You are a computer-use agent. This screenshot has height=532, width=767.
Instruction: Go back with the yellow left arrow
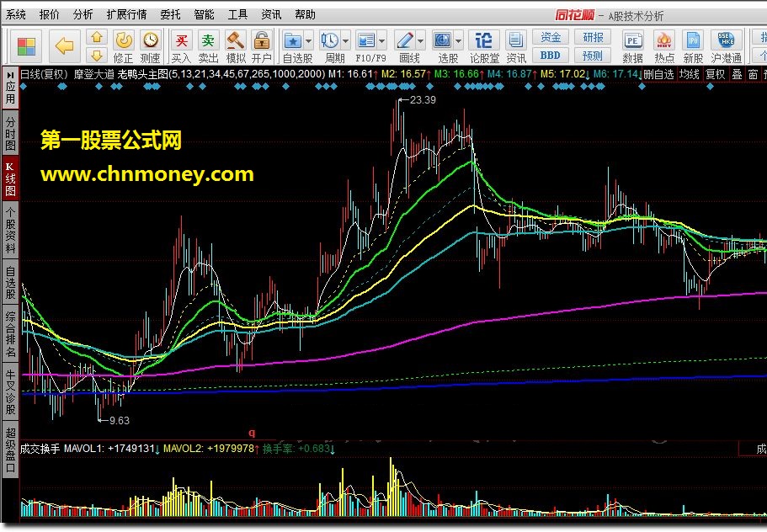point(65,46)
